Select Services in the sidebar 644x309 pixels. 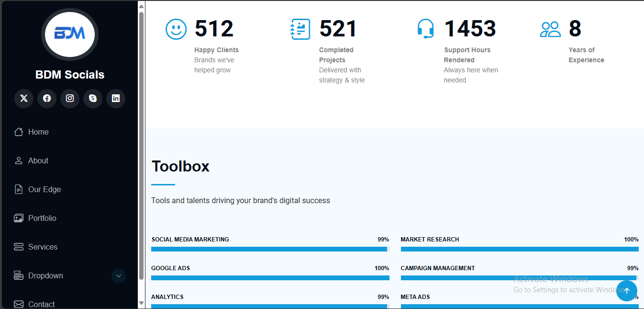tap(43, 247)
